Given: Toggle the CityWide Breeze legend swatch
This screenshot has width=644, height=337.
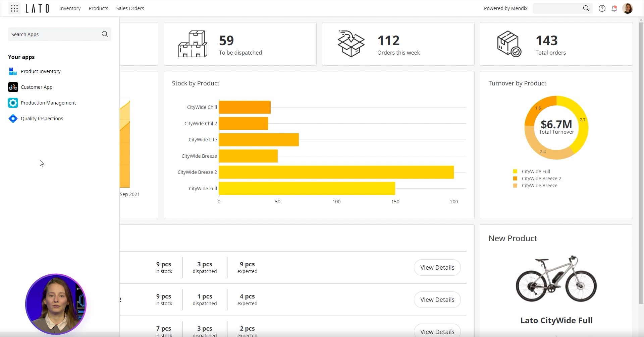Looking at the screenshot, I should point(515,186).
